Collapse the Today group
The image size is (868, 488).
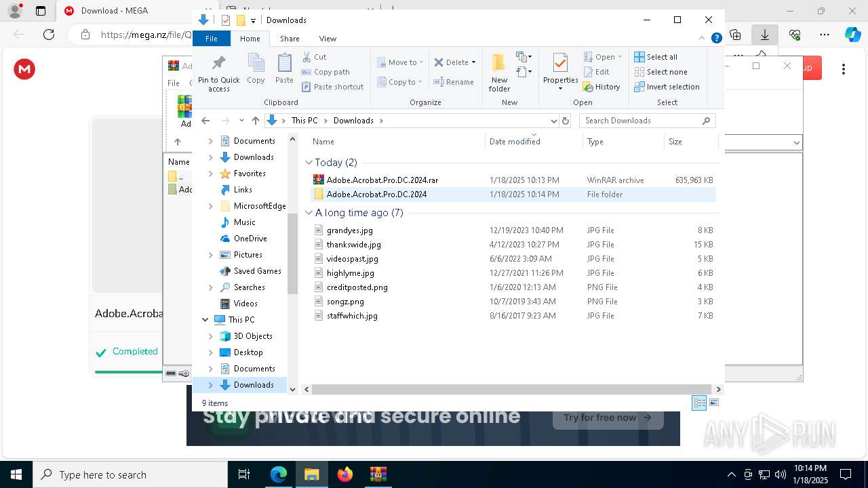[309, 163]
